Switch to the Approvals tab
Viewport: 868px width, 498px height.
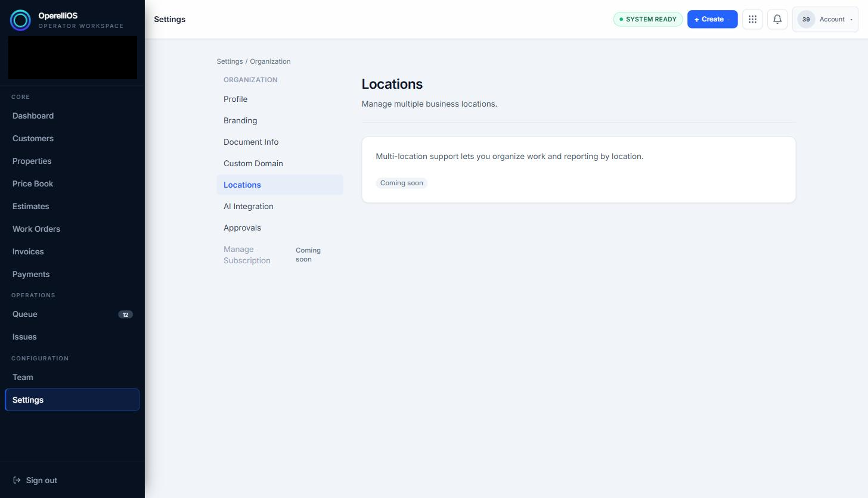tap(280, 228)
